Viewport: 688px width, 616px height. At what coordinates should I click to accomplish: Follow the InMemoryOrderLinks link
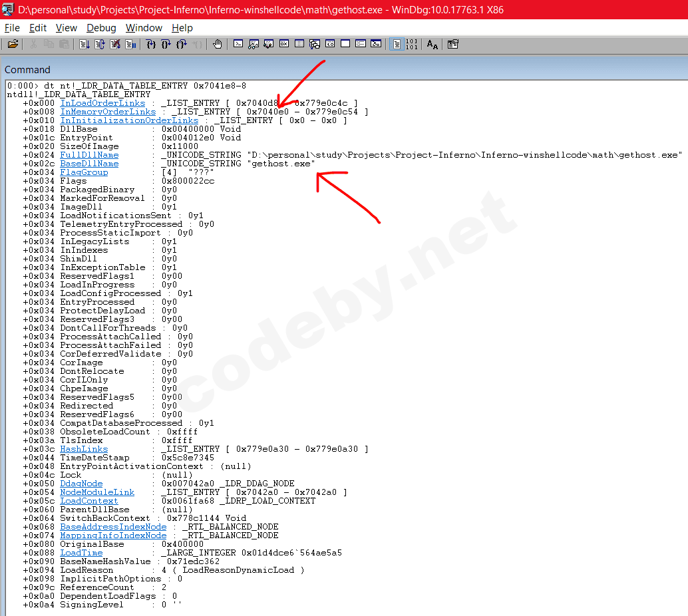108,112
